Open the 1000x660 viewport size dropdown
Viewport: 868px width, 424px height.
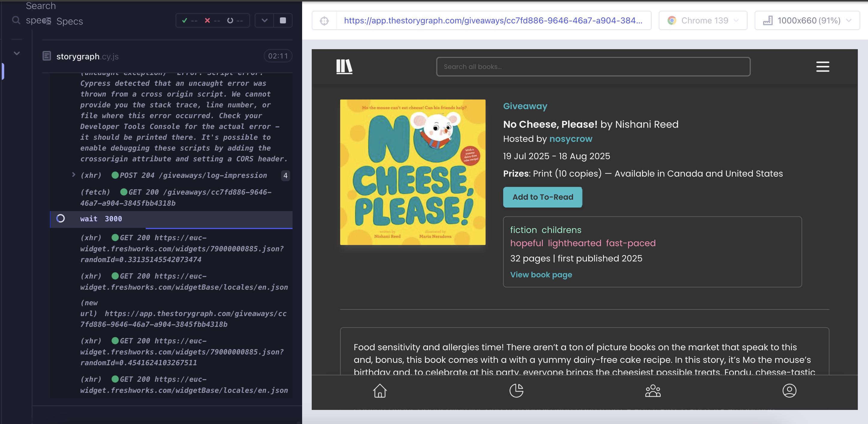(x=807, y=21)
